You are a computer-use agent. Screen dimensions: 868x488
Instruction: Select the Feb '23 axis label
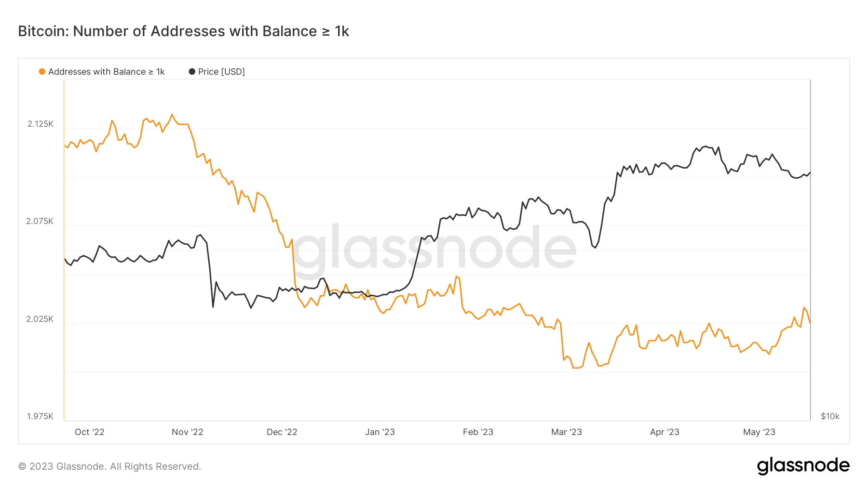pos(478,432)
